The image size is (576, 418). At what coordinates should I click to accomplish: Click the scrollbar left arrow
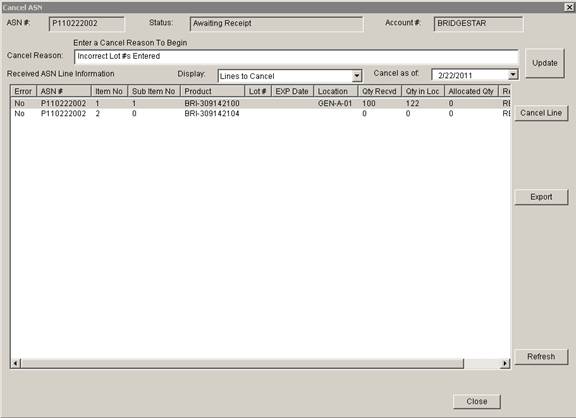click(x=16, y=363)
